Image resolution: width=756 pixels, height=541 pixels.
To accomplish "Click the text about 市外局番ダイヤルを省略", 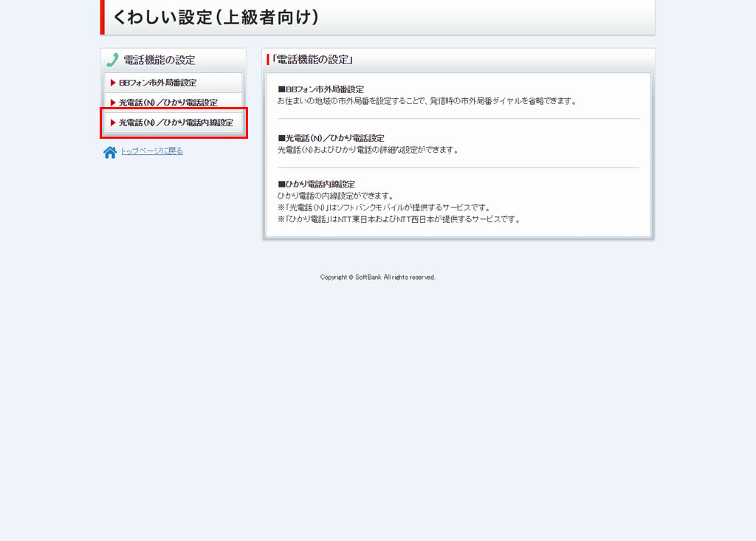I will point(427,101).
